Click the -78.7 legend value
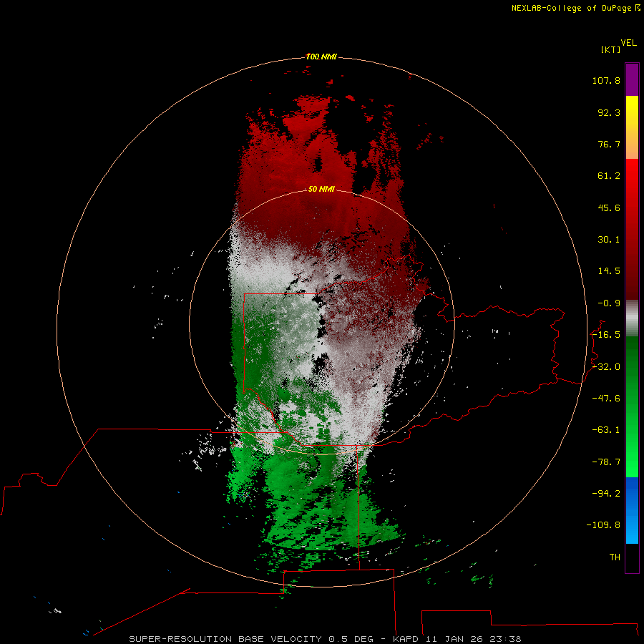The width and height of the screenshot is (644, 644). coord(606,462)
